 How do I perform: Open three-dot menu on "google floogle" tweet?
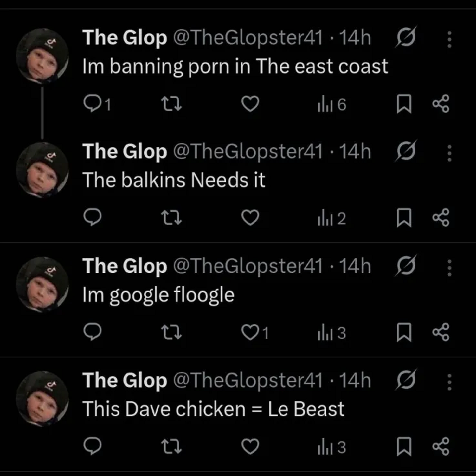449,268
